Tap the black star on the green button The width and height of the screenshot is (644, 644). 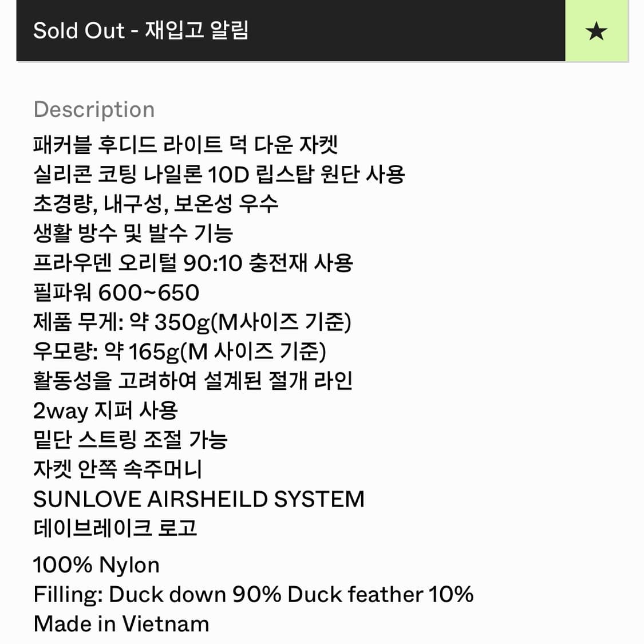pos(598,31)
